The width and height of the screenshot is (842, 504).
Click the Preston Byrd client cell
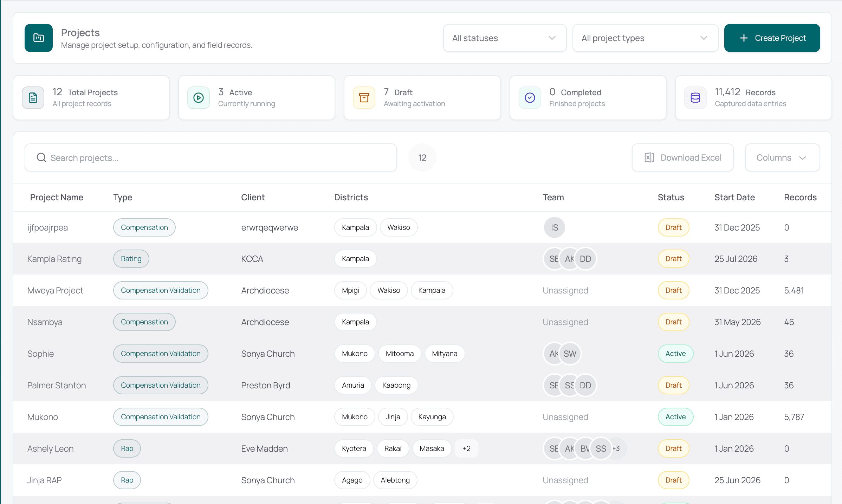266,385
